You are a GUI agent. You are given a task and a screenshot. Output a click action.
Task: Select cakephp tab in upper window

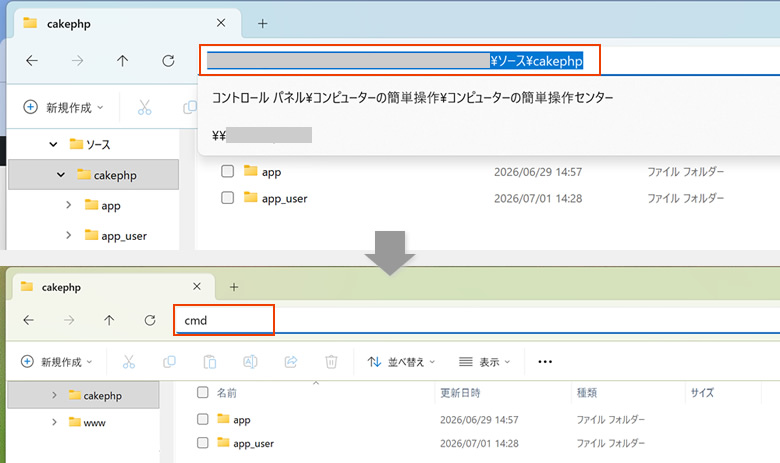click(x=127, y=23)
